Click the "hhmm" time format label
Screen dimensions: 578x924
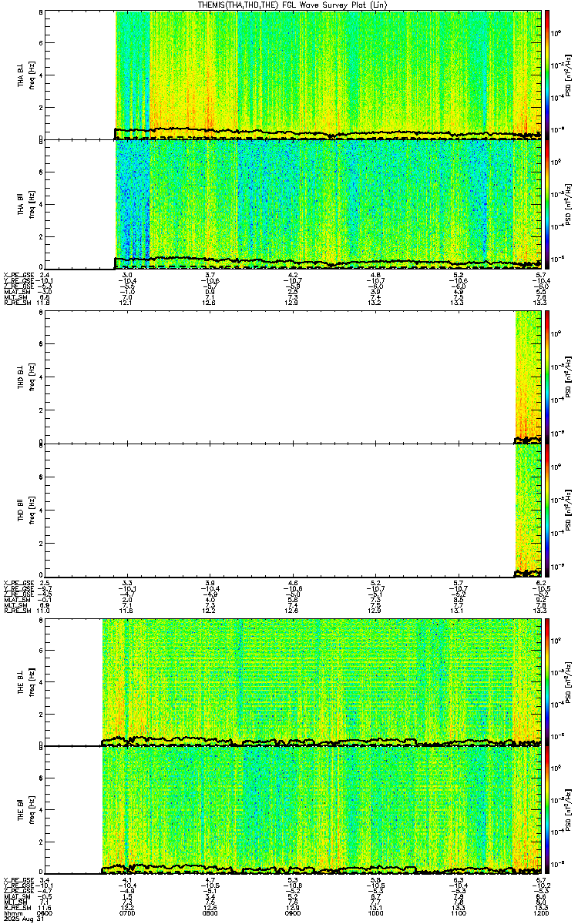click(12, 913)
